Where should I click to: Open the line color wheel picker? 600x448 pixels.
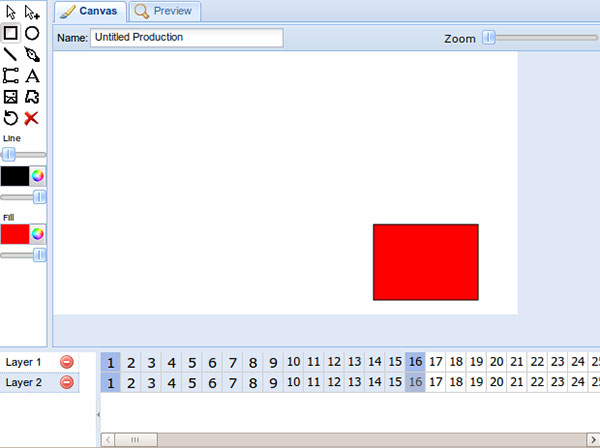coord(38,176)
